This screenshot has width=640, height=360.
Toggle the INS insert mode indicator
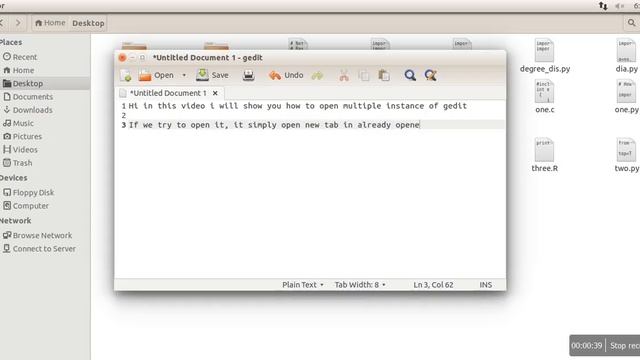[x=485, y=284]
